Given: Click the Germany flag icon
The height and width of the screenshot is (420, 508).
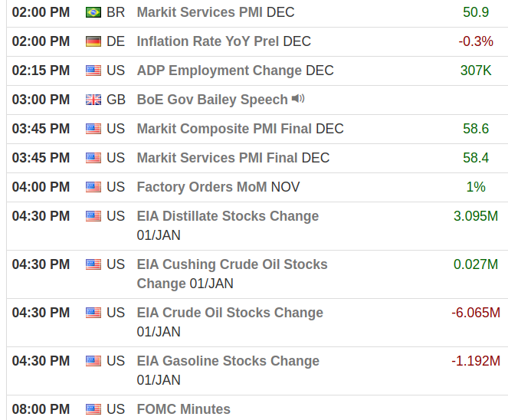Looking at the screenshot, I should click(x=93, y=41).
